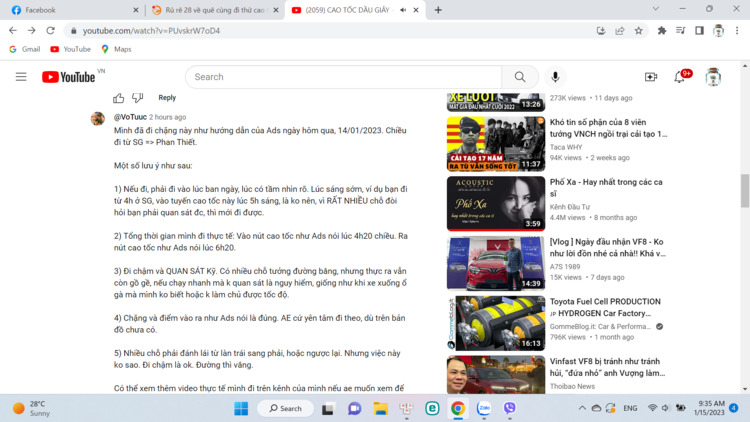Open the 8 viên tướng VNCH video thumbnail
The image size is (750, 422).
tap(496, 144)
